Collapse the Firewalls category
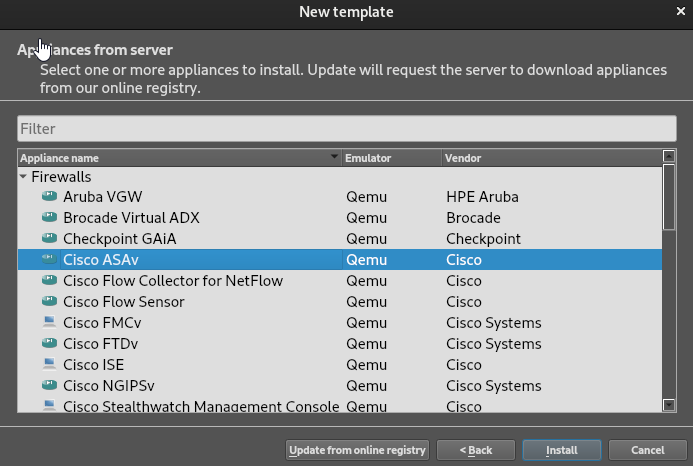This screenshot has height=466, width=693. tap(23, 176)
